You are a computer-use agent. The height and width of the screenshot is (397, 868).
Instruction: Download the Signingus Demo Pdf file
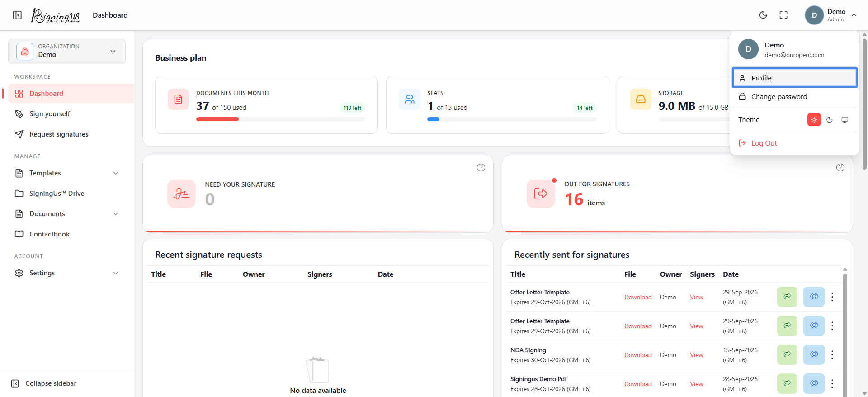click(638, 384)
